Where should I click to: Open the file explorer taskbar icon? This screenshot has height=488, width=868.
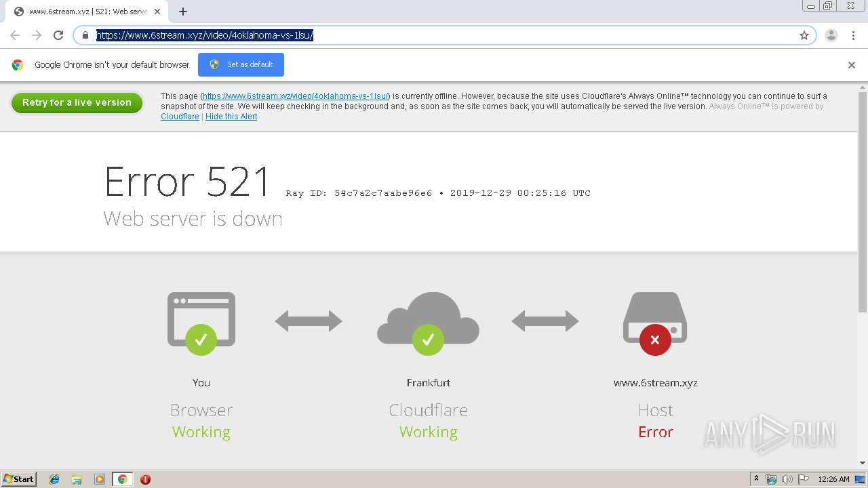[77, 479]
